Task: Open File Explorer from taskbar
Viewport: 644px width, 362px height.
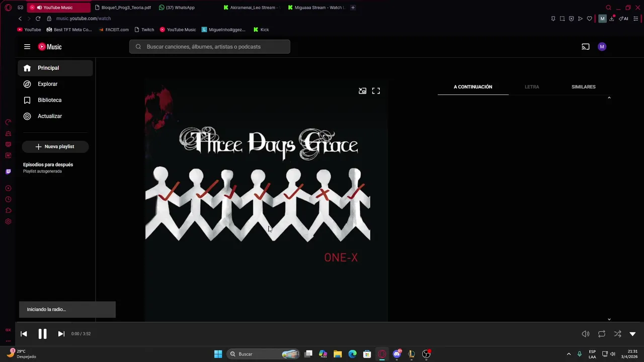Action: point(338,354)
